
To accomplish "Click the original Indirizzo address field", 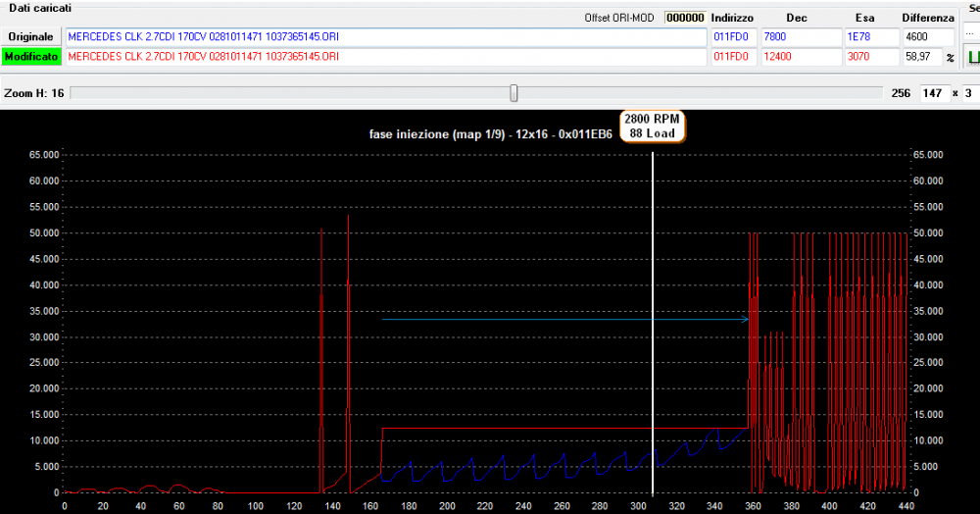I will point(733,36).
